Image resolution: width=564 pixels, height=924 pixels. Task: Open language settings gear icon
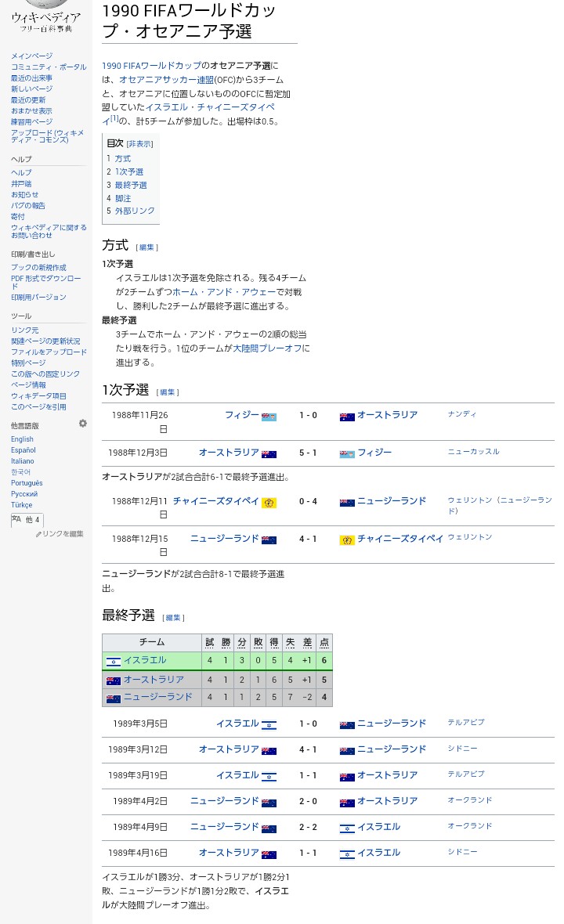(x=82, y=423)
